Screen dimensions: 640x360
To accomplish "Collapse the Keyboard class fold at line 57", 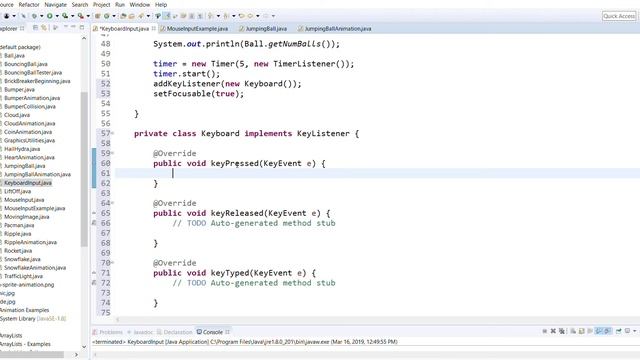I will click(x=113, y=133).
